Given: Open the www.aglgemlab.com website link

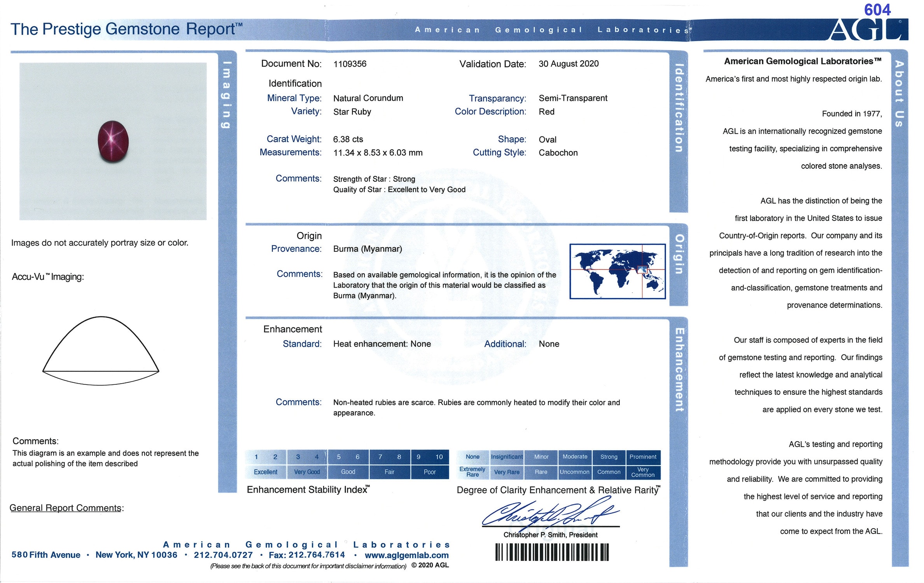Looking at the screenshot, I should [x=406, y=555].
